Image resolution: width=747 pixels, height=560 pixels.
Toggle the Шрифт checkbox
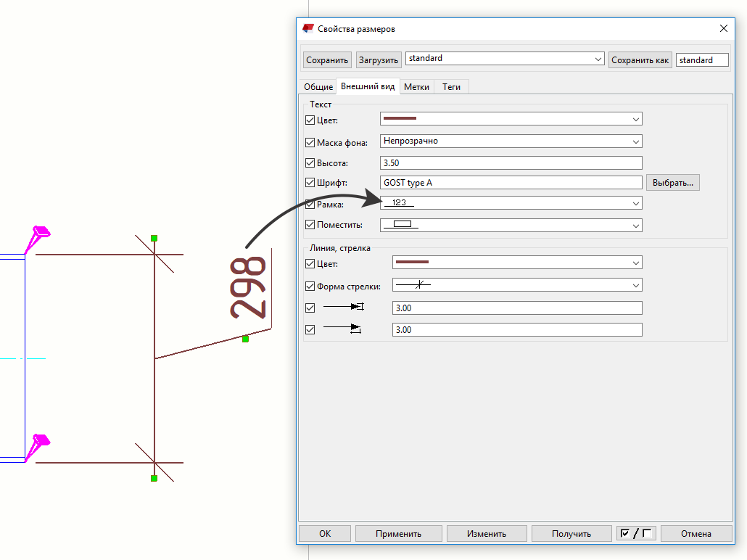tap(310, 183)
